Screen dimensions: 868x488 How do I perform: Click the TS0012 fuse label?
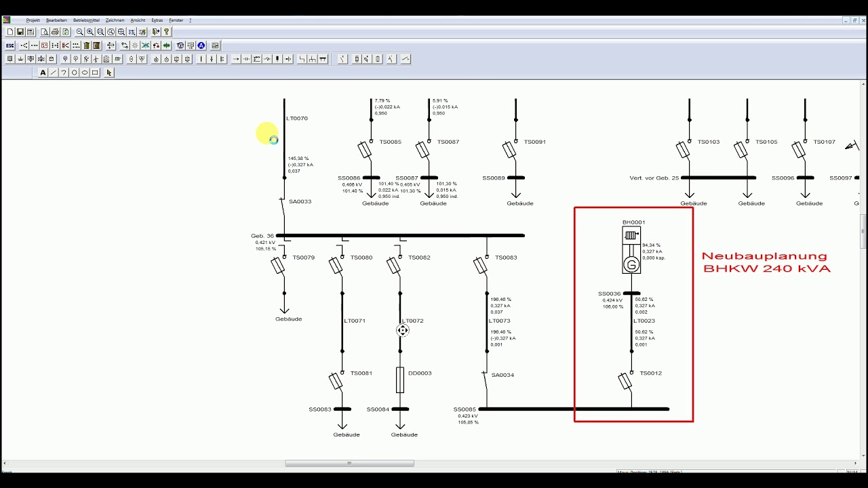pos(650,373)
